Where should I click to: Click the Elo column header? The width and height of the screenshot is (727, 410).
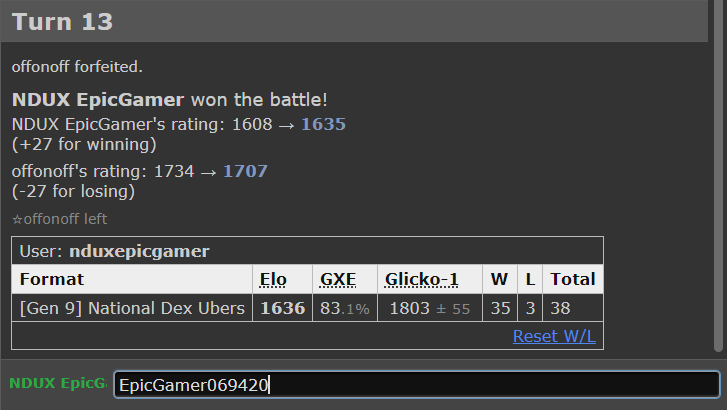[273, 279]
